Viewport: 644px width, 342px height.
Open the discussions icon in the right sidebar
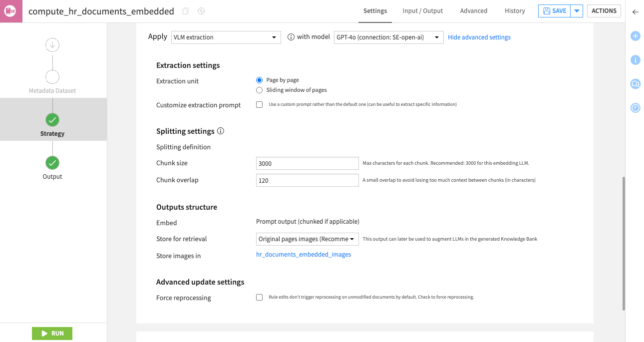point(636,84)
